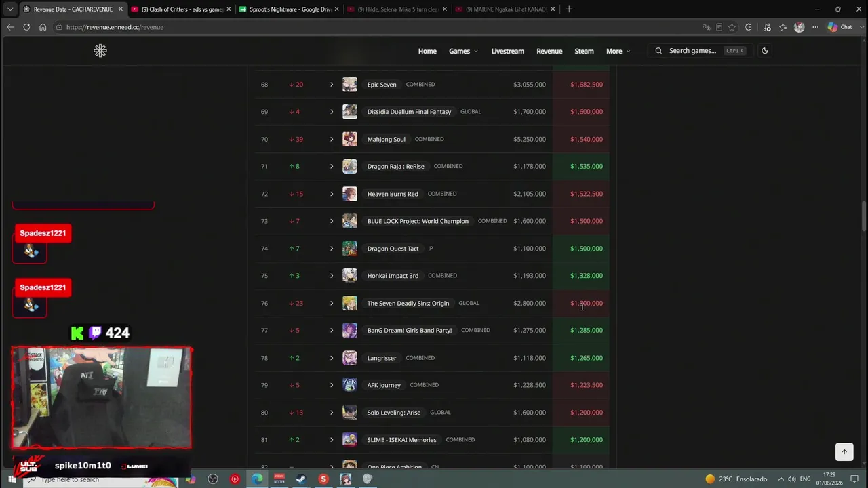Click the Dragon Quest Tact game icon
The width and height of the screenshot is (868, 488).
[x=350, y=249]
